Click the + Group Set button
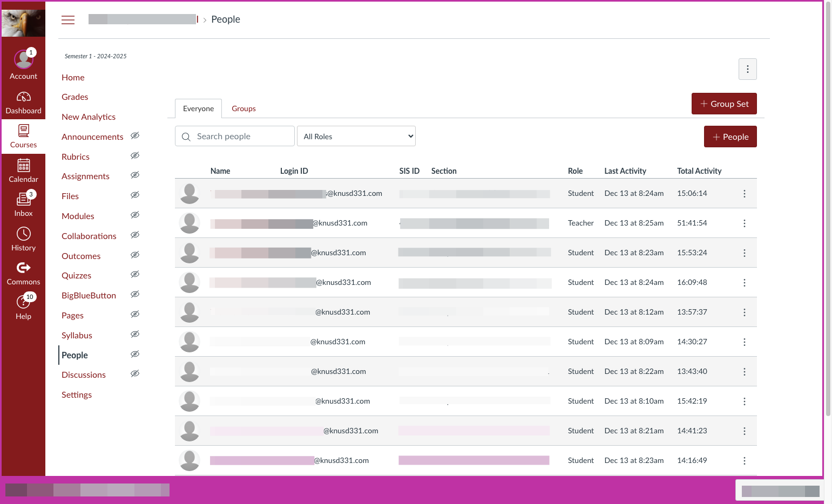 tap(724, 104)
